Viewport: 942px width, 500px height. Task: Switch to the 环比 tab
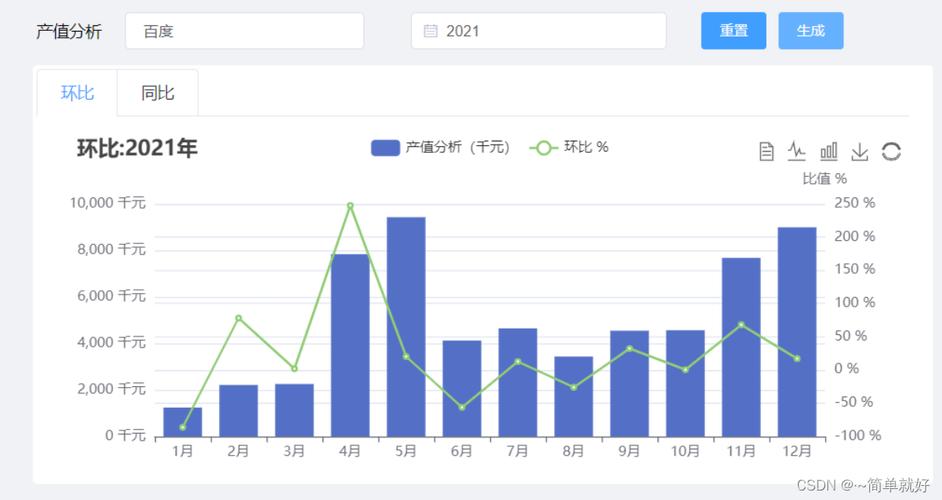(77, 93)
